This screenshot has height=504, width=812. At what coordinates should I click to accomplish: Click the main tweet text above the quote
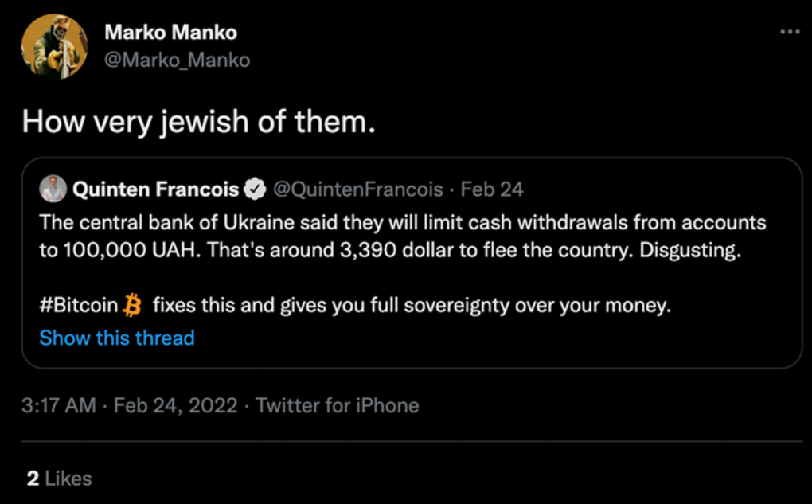tap(198, 121)
